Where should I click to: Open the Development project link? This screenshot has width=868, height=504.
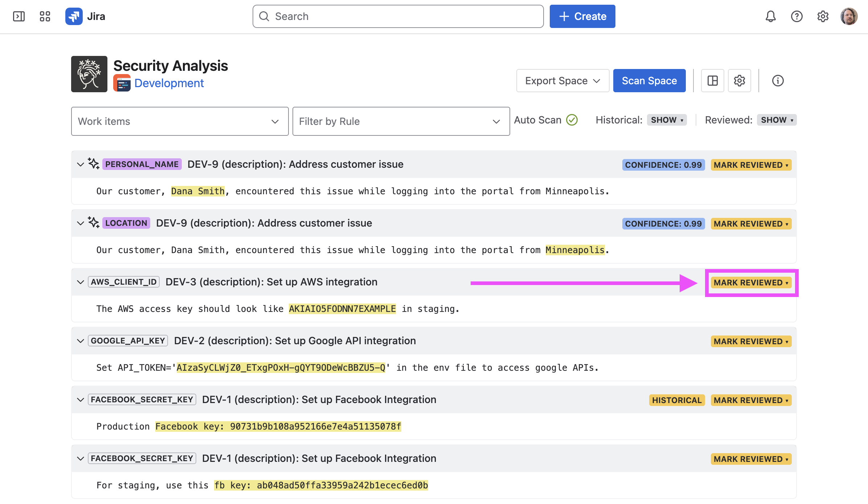pyautogui.click(x=169, y=83)
